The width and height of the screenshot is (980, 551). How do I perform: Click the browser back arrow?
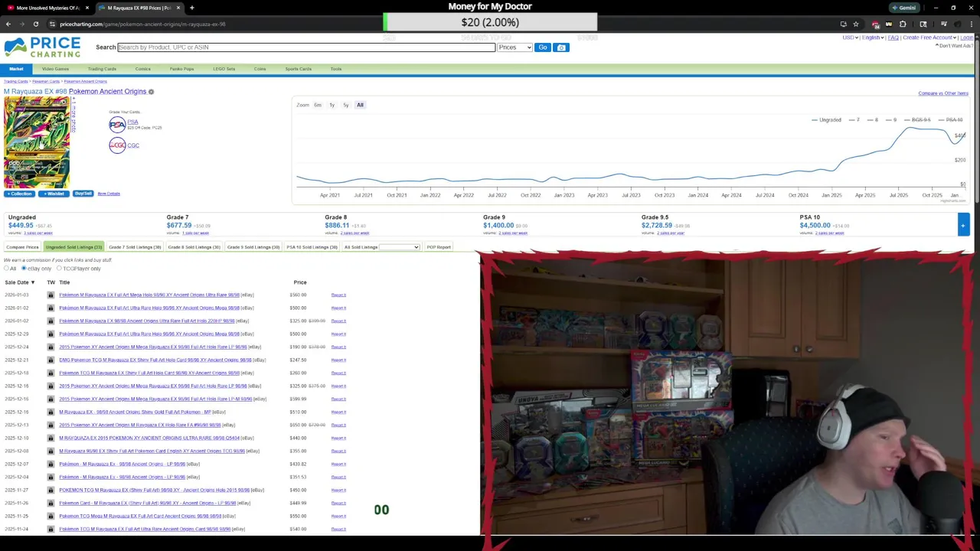pyautogui.click(x=8, y=24)
